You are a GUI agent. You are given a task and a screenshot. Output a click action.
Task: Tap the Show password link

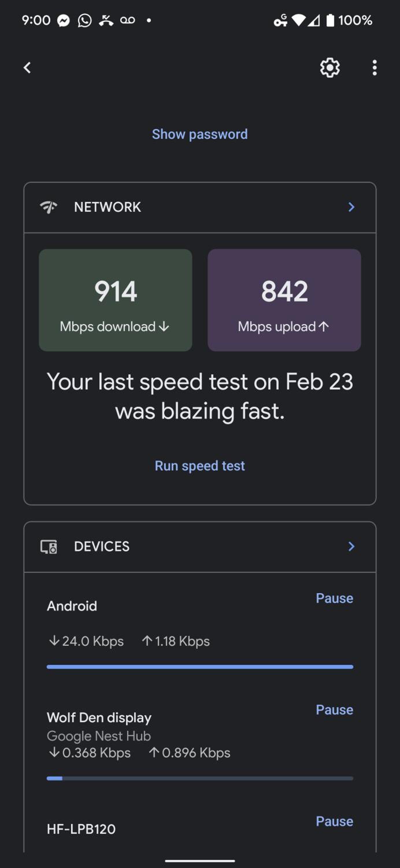pyautogui.click(x=200, y=134)
